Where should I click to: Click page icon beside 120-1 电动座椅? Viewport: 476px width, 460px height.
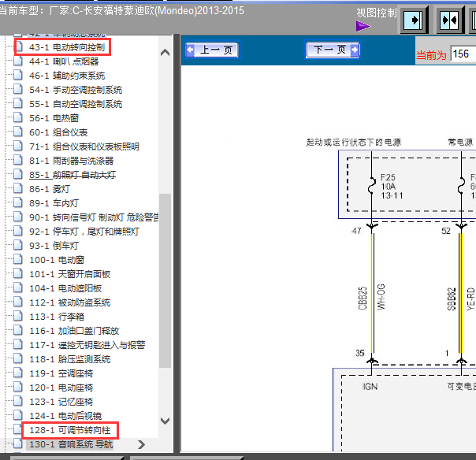(x=18, y=387)
